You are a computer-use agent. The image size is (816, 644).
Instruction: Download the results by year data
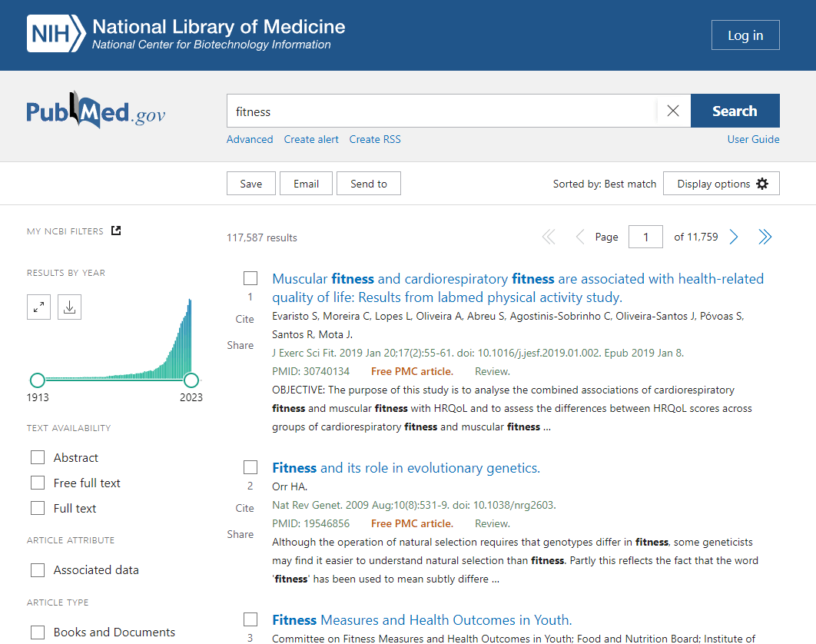point(69,307)
